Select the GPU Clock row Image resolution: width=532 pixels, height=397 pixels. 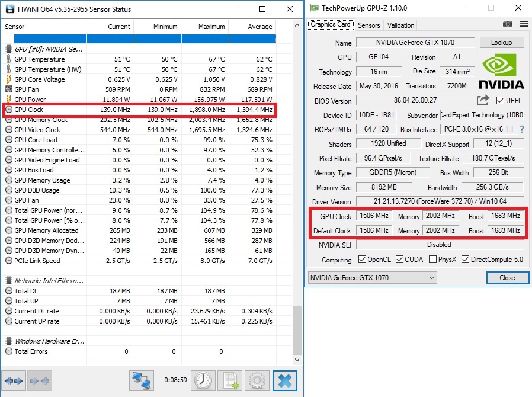139,110
